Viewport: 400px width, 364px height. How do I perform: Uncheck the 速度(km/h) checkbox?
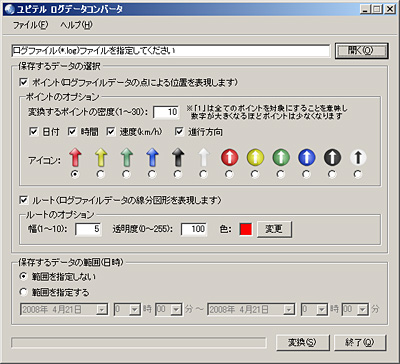click(110, 132)
